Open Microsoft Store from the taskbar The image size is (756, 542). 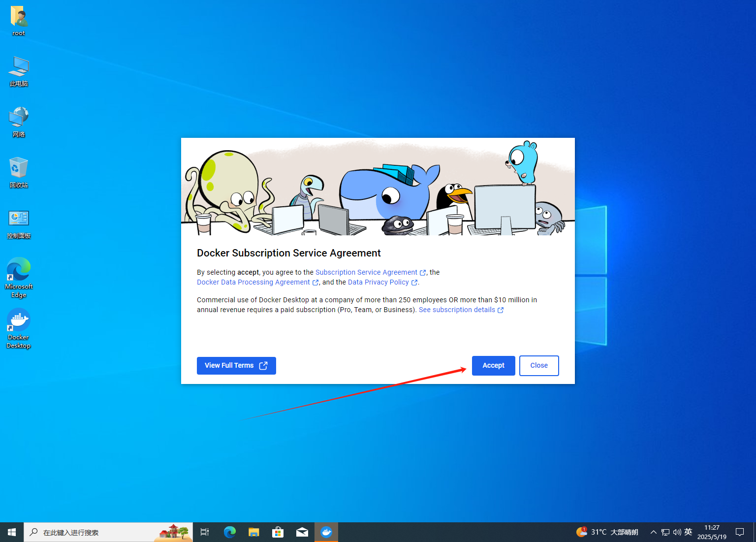pos(278,532)
